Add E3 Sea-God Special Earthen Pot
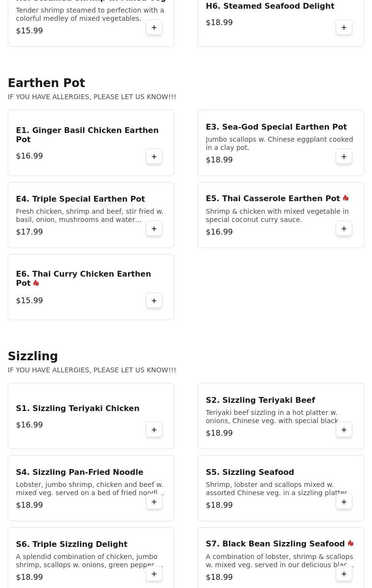 [344, 157]
